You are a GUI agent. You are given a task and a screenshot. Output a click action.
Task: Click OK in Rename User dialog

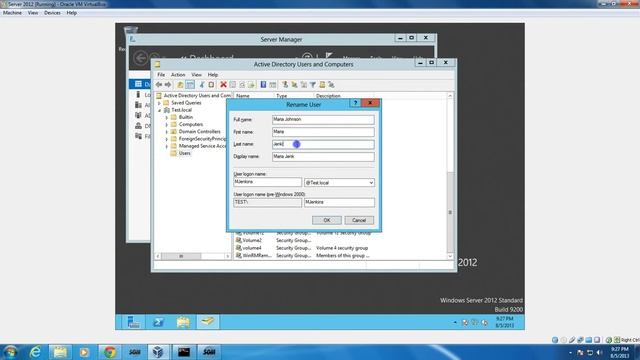coord(327,220)
